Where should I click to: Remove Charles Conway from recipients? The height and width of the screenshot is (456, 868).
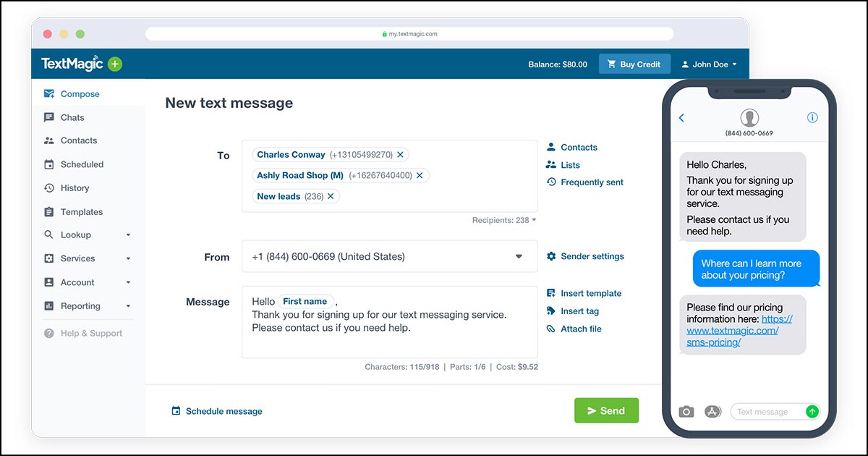coord(400,155)
